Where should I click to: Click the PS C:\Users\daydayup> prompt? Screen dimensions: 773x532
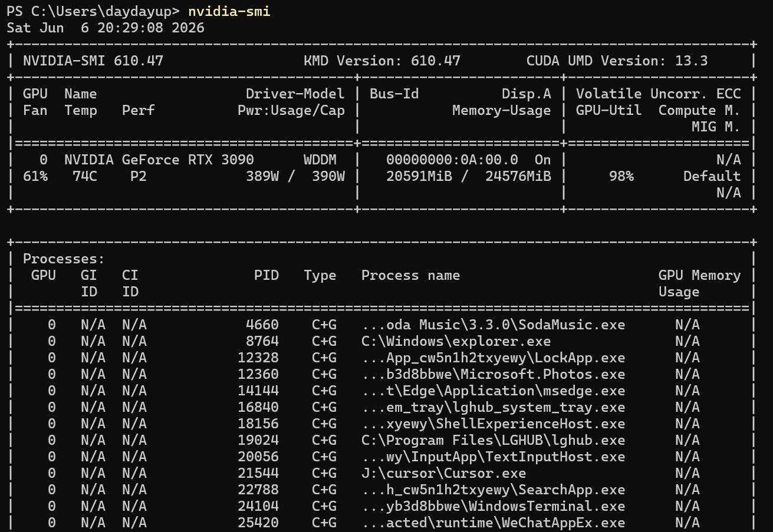point(94,11)
